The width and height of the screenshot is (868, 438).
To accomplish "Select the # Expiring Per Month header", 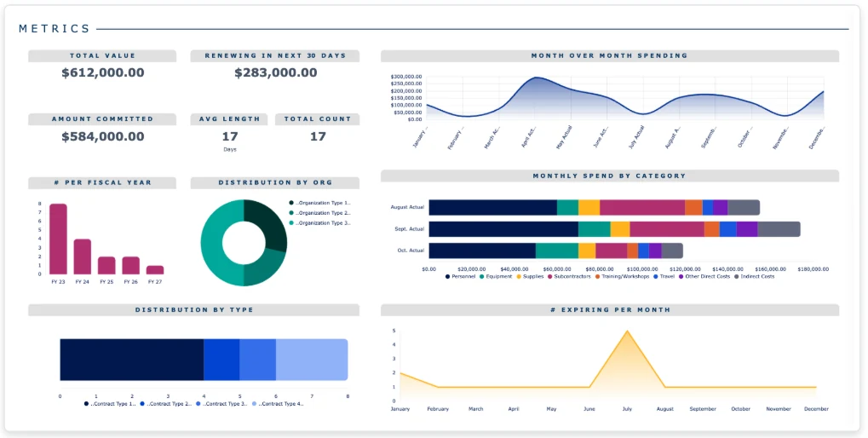I will point(610,310).
